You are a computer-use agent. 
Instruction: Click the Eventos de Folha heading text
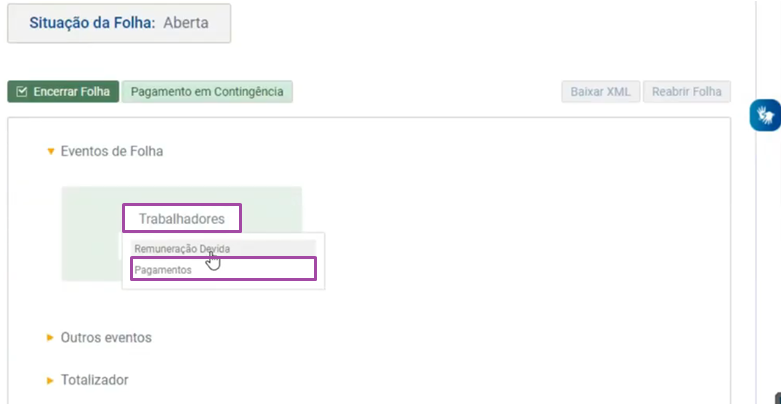click(x=112, y=151)
